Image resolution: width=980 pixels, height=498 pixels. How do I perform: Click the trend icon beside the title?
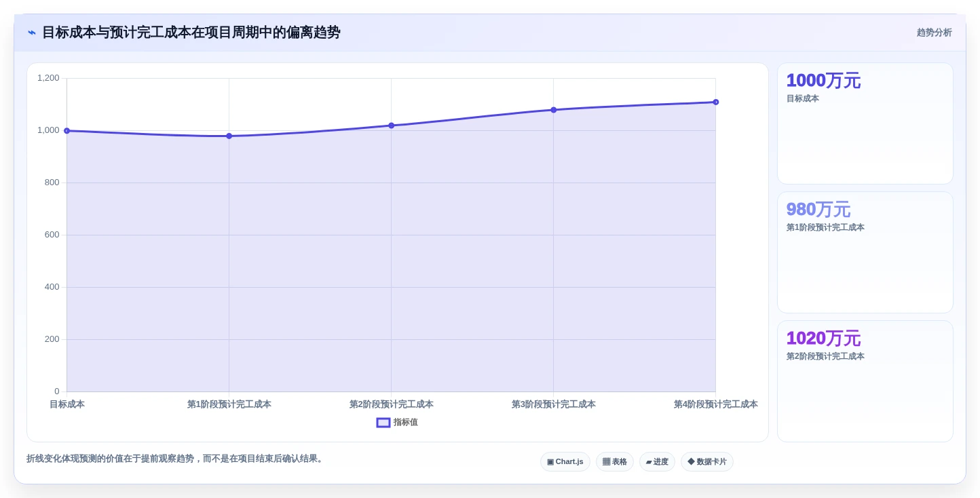pyautogui.click(x=32, y=33)
